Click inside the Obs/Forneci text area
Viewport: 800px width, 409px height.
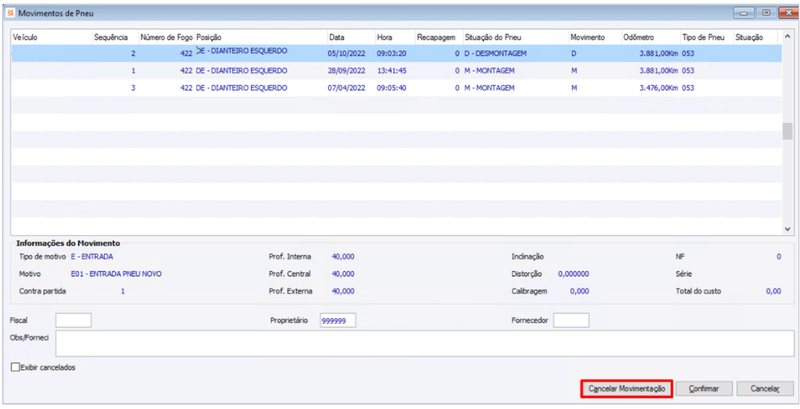tap(420, 343)
